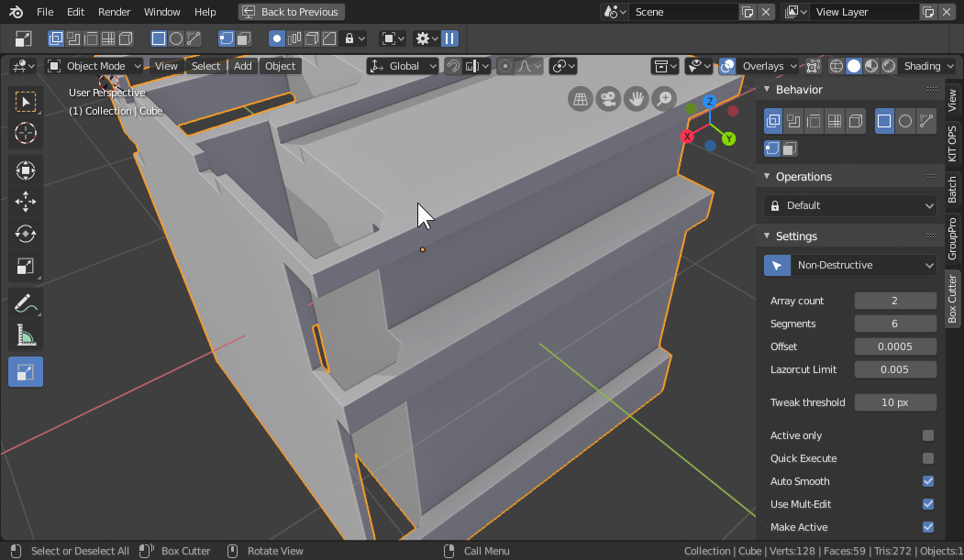Viewport: 964px width, 560px height.
Task: Disable the Auto Smooth checkbox
Action: 927,481
